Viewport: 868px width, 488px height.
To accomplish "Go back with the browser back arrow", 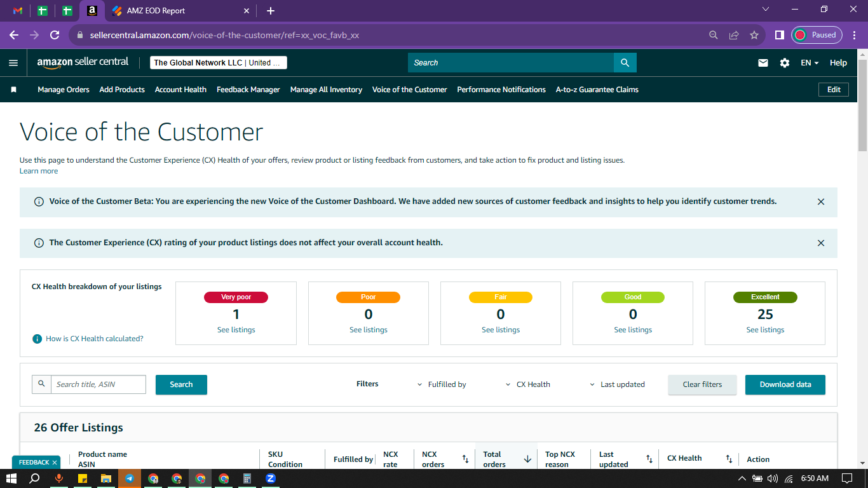I will [14, 35].
